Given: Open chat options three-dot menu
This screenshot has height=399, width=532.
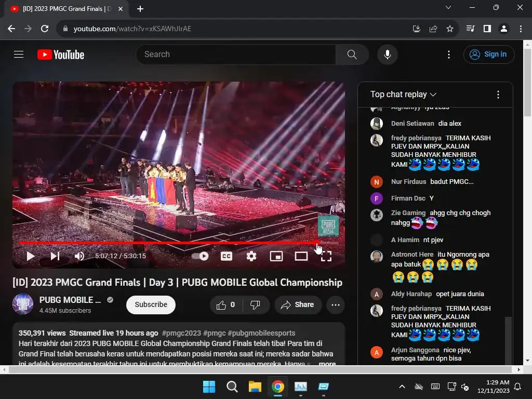Looking at the screenshot, I should coord(498,95).
